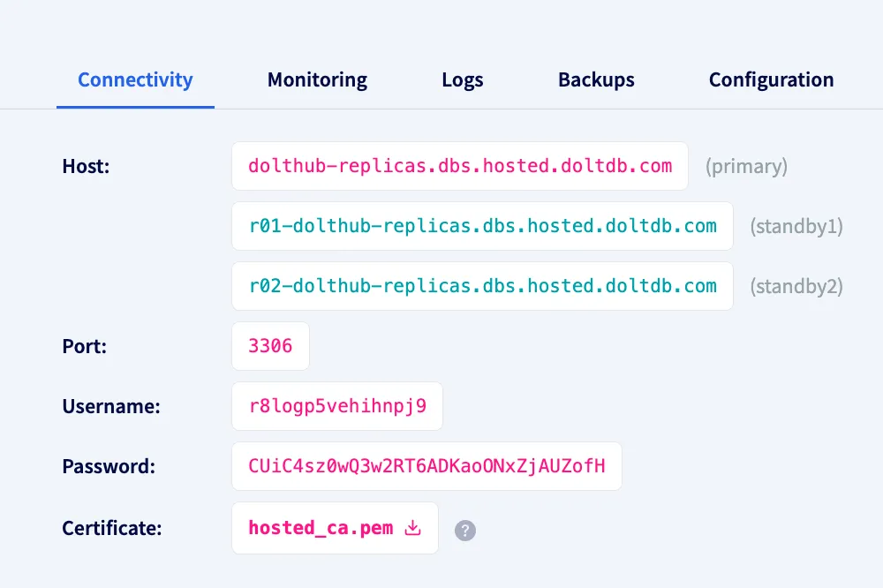Select the standby1 replica hostname

(x=482, y=226)
